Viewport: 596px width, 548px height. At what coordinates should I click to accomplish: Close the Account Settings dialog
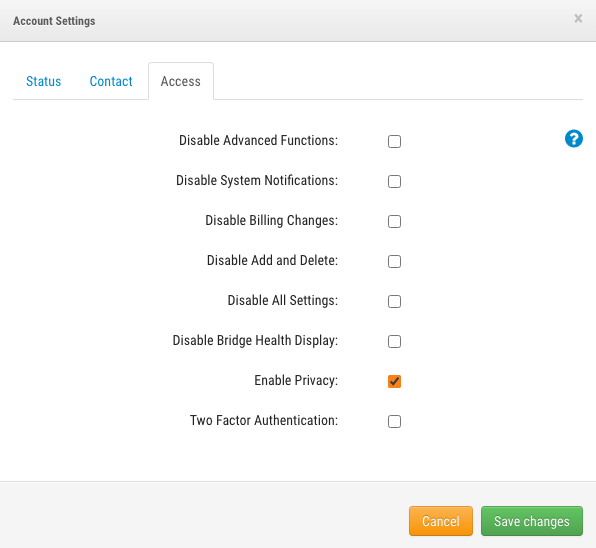(x=578, y=18)
